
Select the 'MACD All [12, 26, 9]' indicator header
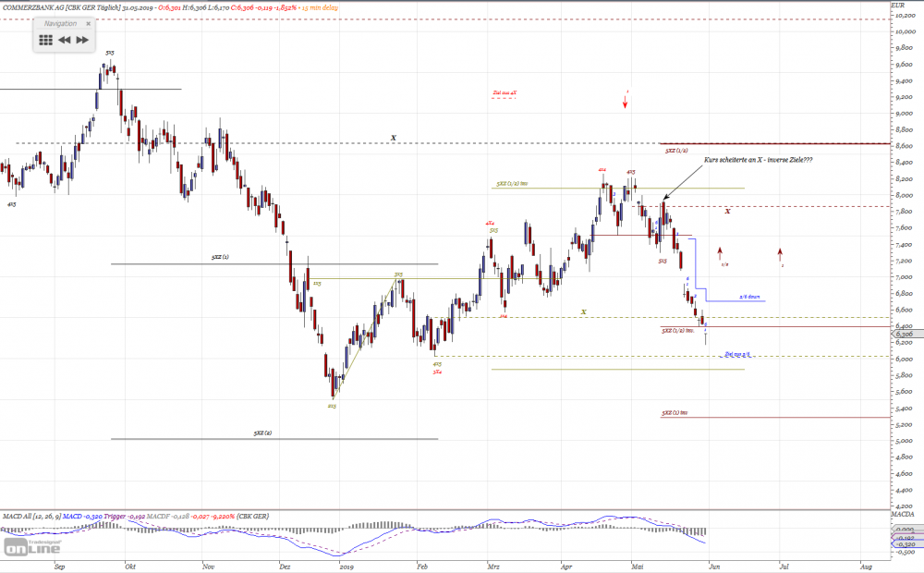click(x=31, y=517)
